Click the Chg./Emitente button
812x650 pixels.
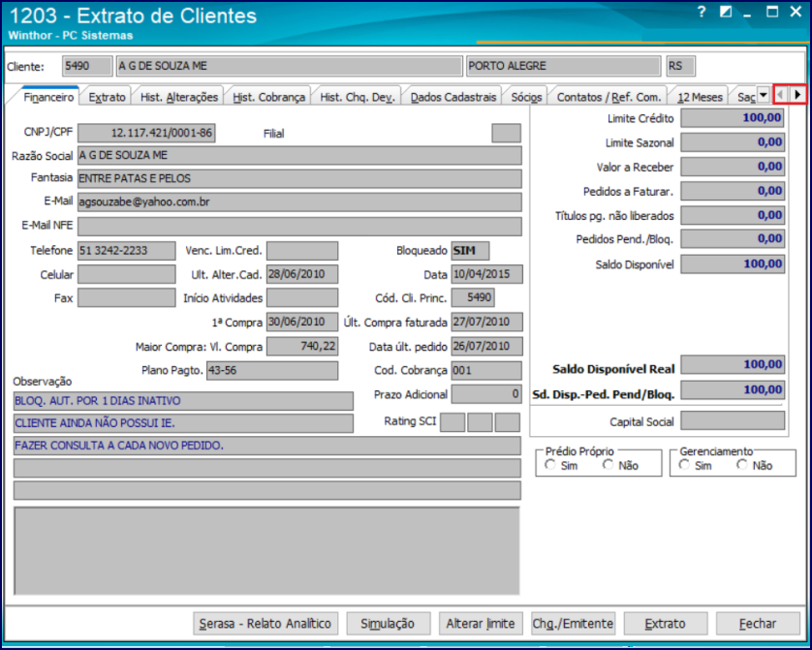click(x=573, y=624)
